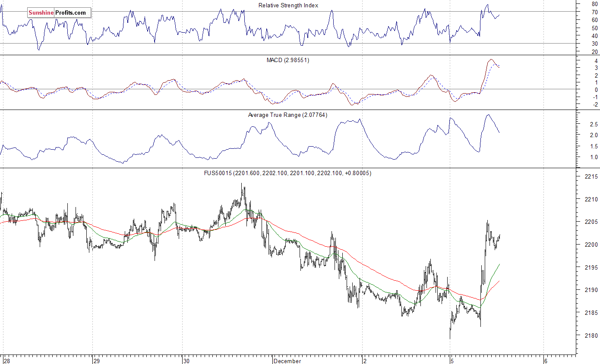Viewport: 600px width, 364px height.
Task: Click the 30 date label on the time axis
Action: tap(186, 361)
